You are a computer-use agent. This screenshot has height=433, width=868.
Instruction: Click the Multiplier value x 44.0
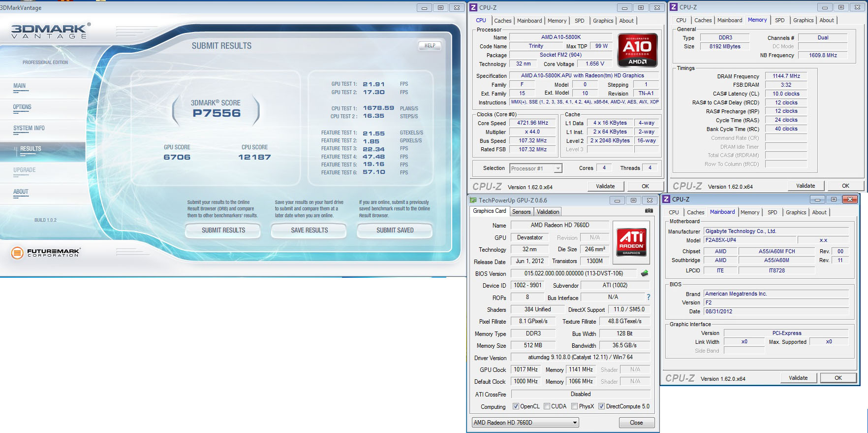[532, 132]
